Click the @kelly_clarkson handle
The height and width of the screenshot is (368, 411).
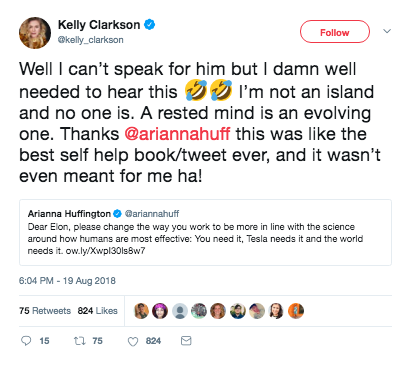[91, 40]
